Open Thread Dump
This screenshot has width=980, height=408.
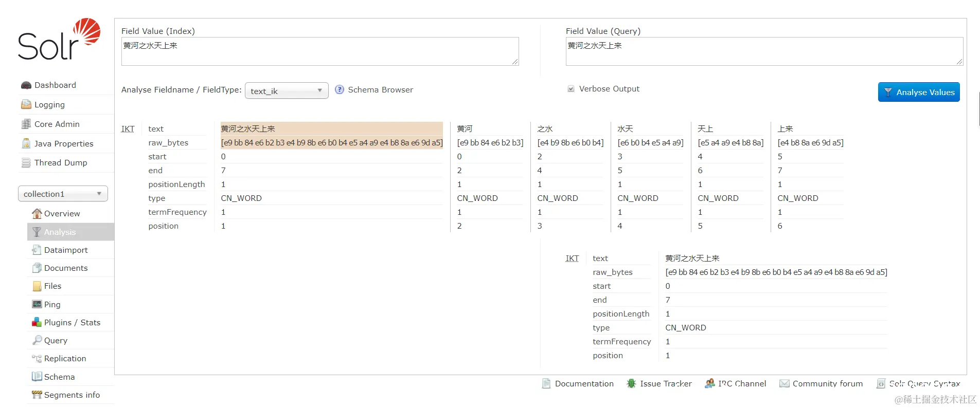[x=61, y=163]
